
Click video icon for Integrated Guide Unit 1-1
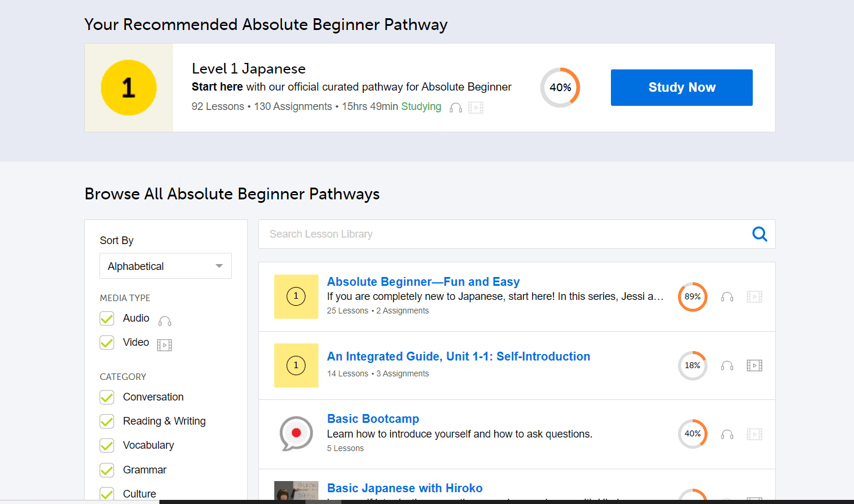pyautogui.click(x=754, y=366)
